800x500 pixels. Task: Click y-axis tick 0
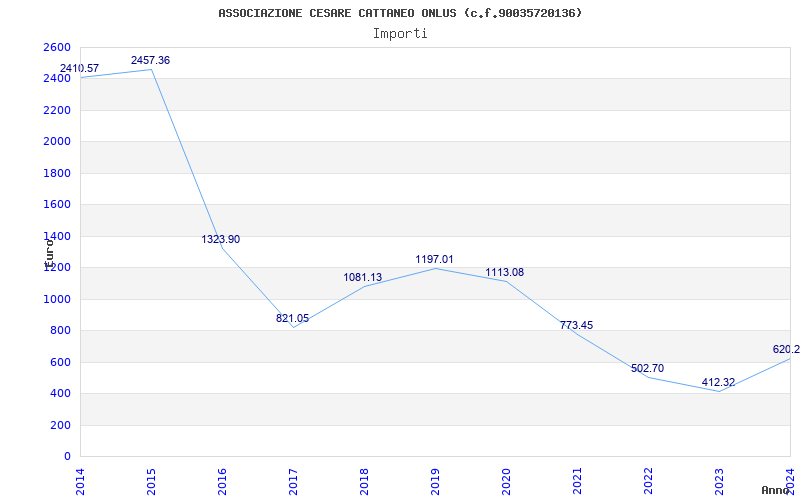[x=67, y=457]
